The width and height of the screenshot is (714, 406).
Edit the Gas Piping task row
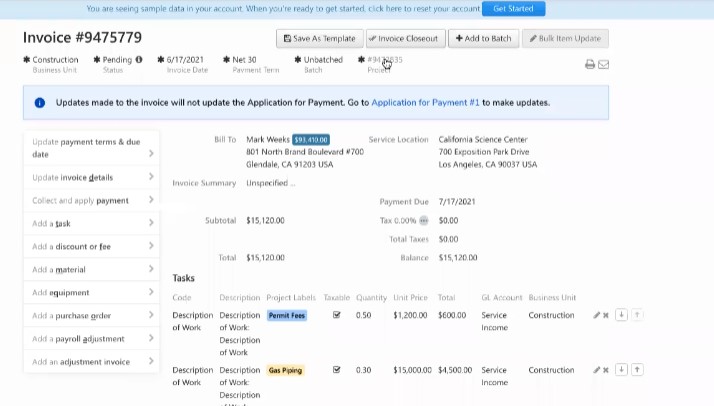pyautogui.click(x=597, y=370)
